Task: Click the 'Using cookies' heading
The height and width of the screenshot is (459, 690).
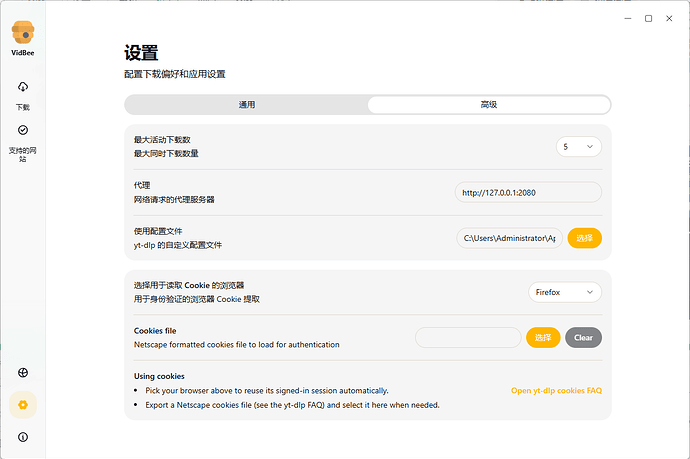Action: tap(159, 376)
